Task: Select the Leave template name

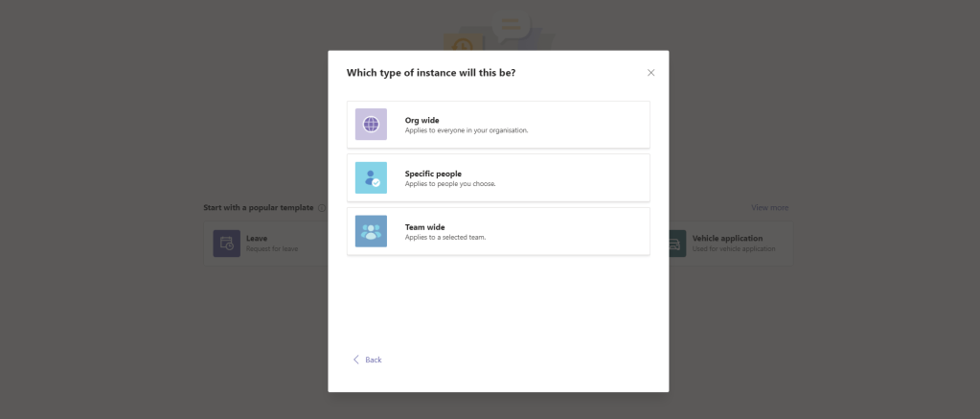Action: point(257,238)
